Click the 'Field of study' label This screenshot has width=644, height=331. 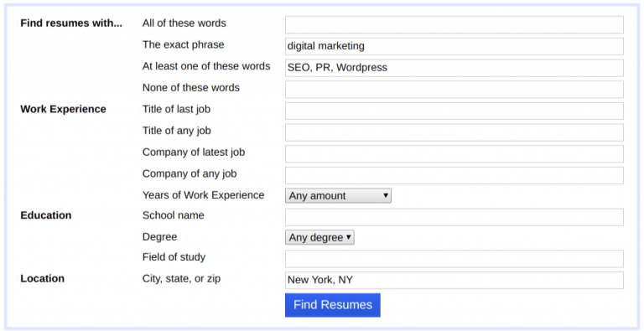click(174, 257)
